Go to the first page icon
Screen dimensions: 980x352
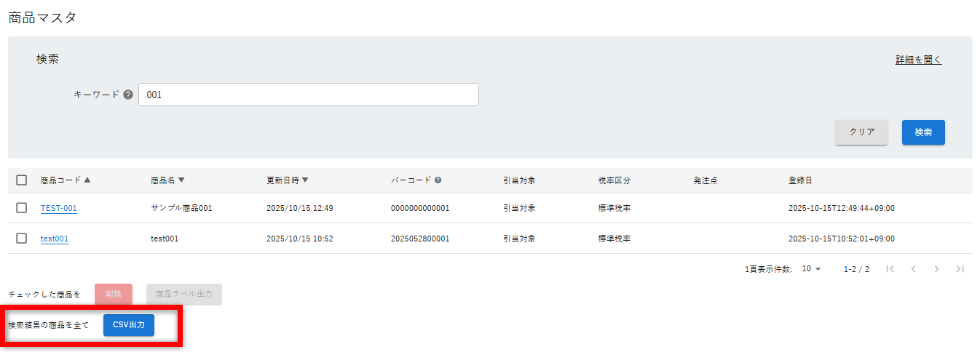tap(890, 269)
